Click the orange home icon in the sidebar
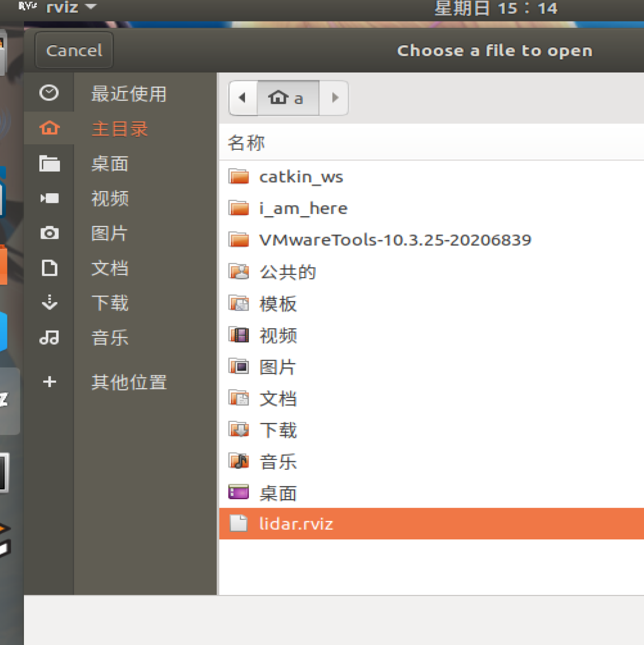Viewport: 644px width, 645px height. pos(49,128)
